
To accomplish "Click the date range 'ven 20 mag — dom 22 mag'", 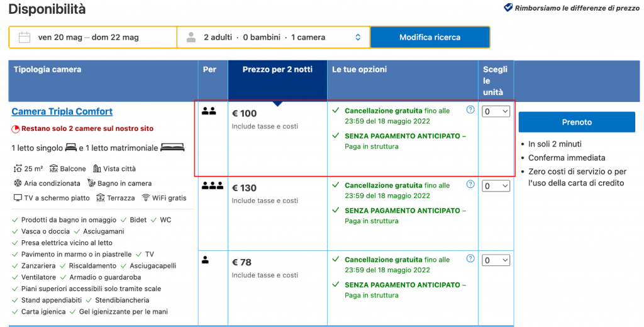I will 88,37.
